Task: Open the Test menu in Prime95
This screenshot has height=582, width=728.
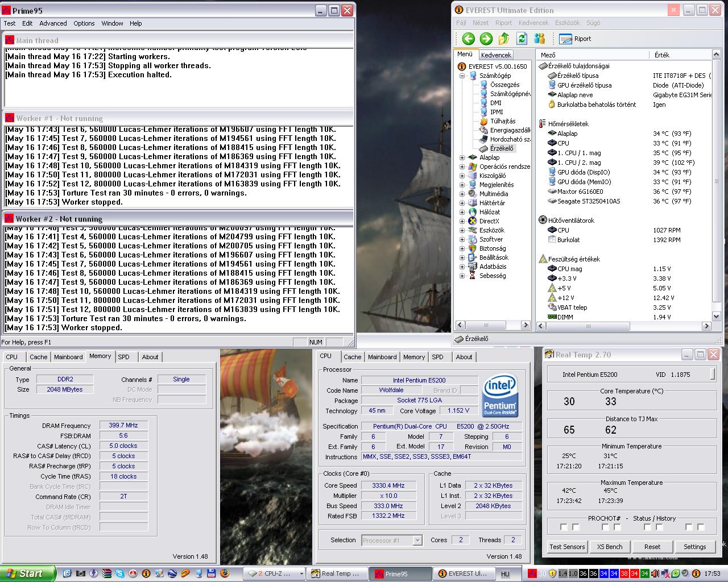Action: click(10, 23)
